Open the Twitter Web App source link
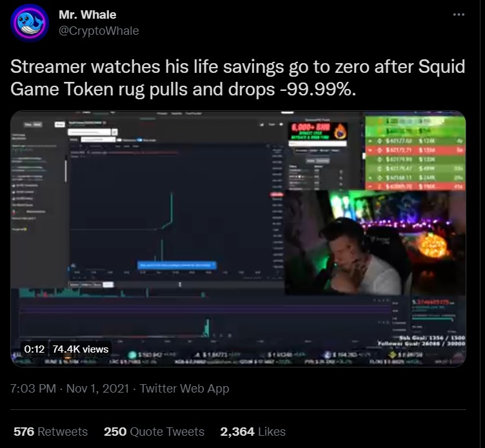485x448 pixels. 184,388
